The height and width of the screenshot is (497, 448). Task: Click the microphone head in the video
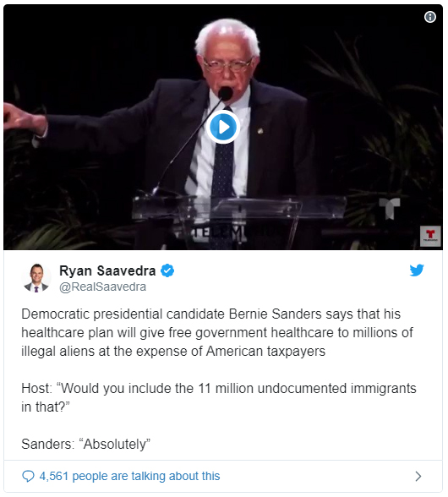(x=226, y=94)
